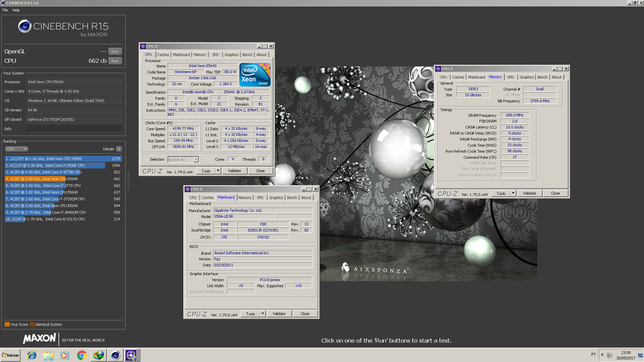Launch Windows Media Player from taskbar
This screenshot has height=362, width=644.
pyautogui.click(x=65, y=355)
